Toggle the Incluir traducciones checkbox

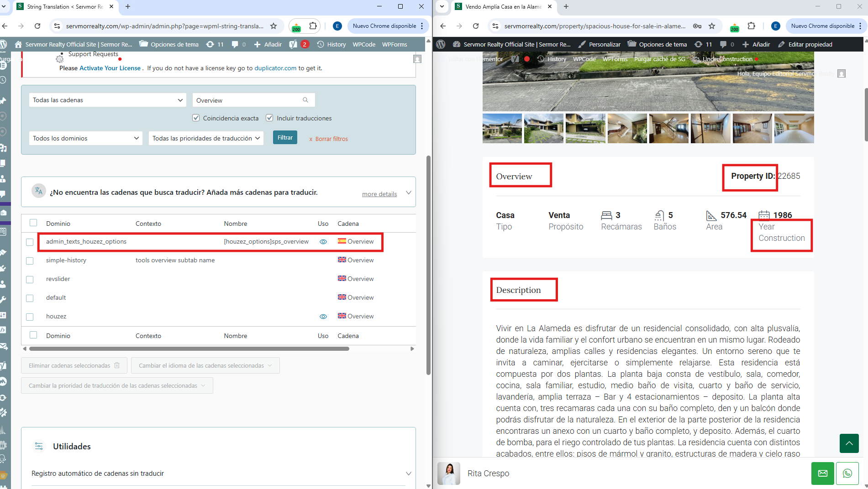coord(269,118)
